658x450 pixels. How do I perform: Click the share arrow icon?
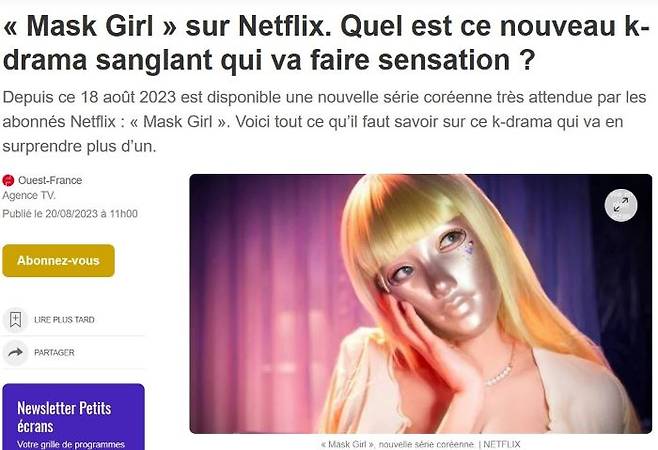[16, 352]
